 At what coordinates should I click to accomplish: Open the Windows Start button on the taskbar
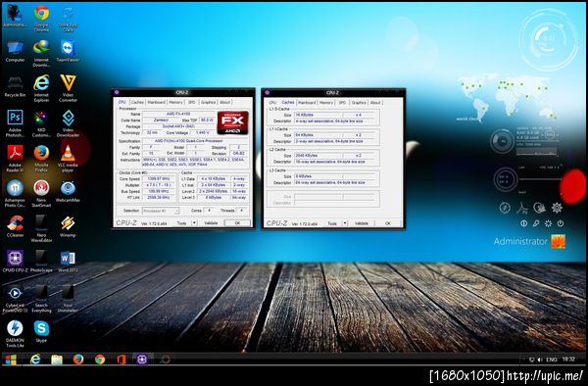11,360
